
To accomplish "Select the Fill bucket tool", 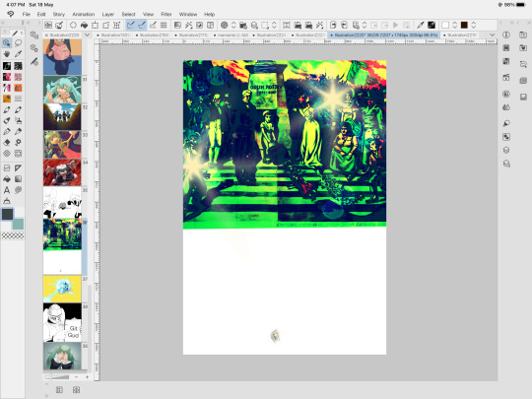I will pos(7,179).
